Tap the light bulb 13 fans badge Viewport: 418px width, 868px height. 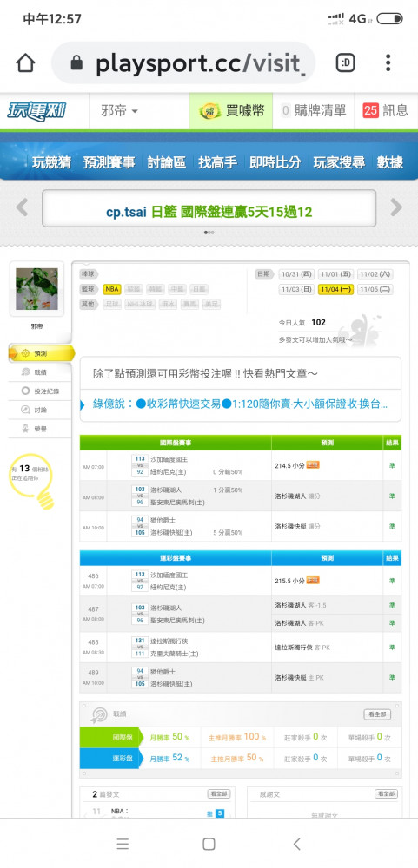point(33,481)
